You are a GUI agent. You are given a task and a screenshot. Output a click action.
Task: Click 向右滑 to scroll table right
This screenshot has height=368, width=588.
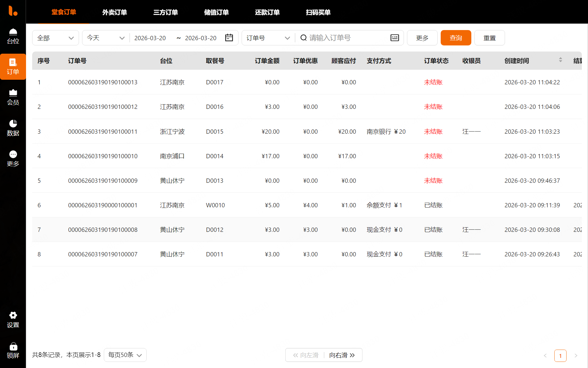pyautogui.click(x=342, y=355)
